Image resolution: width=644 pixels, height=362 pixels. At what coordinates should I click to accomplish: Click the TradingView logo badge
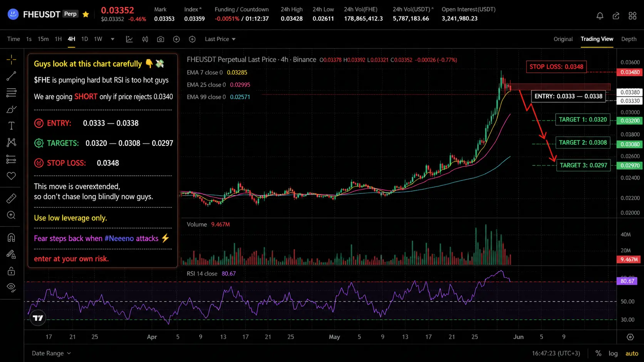[x=38, y=318]
